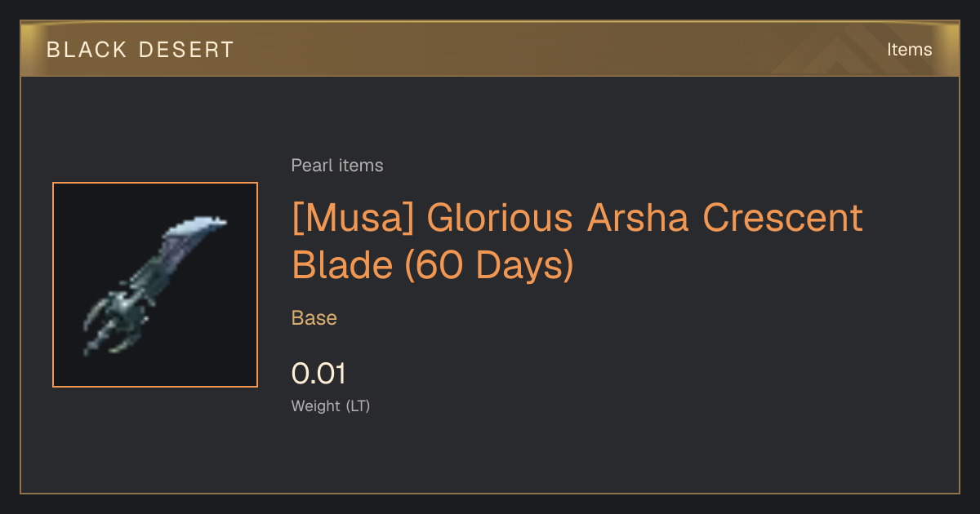Open the Items section label

909,50
